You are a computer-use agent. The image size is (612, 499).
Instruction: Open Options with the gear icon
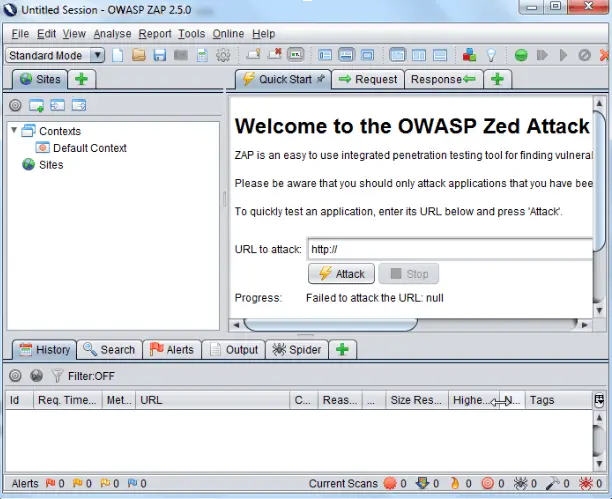pos(223,55)
